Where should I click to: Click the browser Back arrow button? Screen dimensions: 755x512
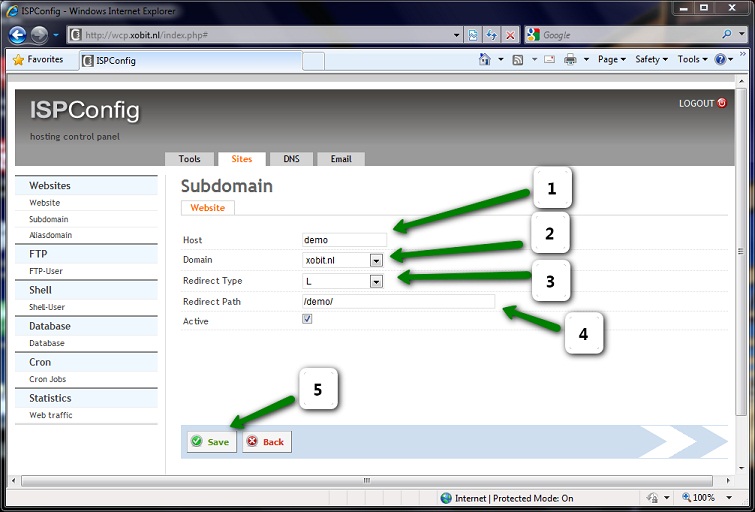pyautogui.click(x=17, y=34)
